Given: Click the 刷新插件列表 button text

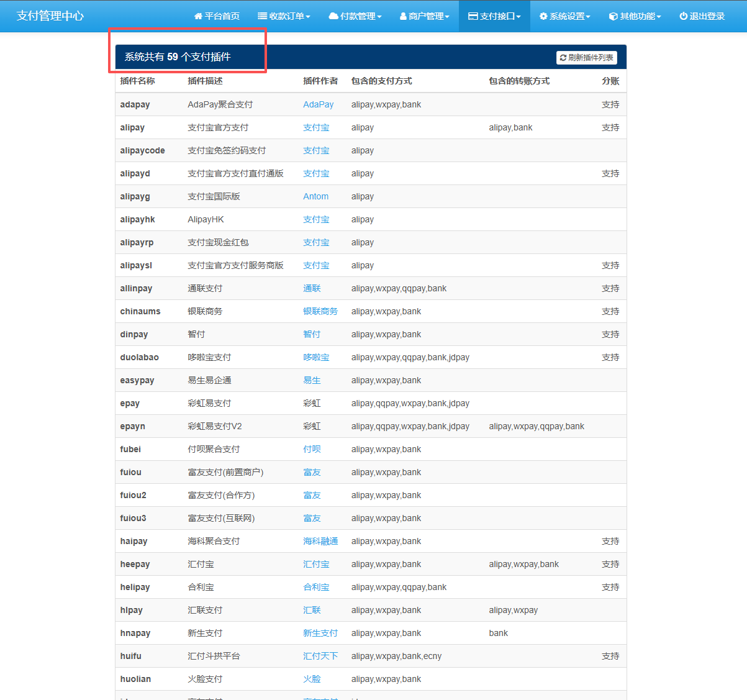Looking at the screenshot, I should pyautogui.click(x=591, y=58).
